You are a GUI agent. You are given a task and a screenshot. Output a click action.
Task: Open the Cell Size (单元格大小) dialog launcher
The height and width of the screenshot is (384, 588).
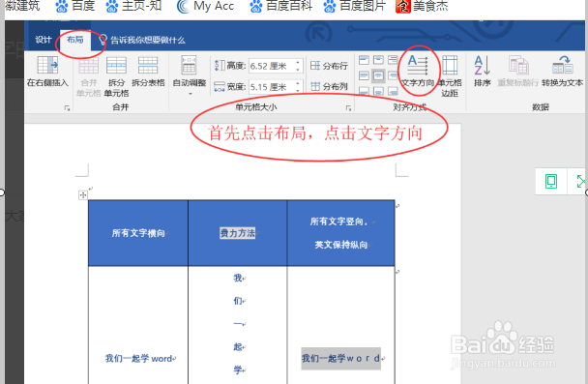tap(348, 108)
